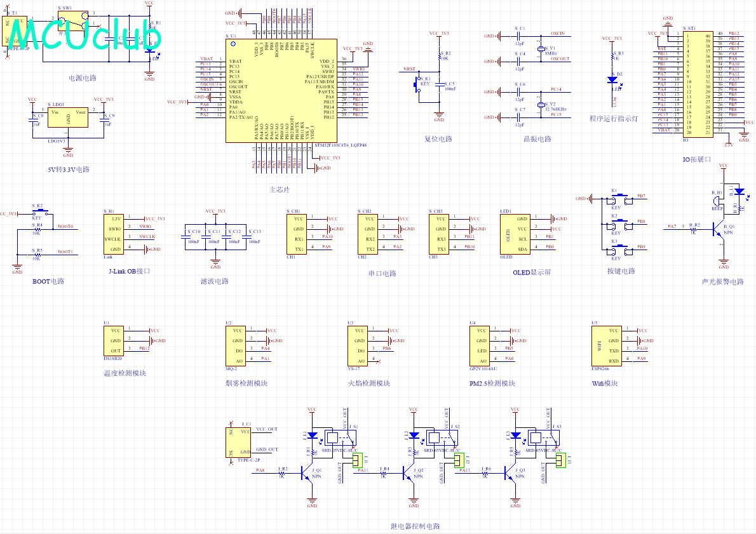Select the J_C1 TYPE-C-2P output connector
The image size is (756, 534).
(x=238, y=443)
